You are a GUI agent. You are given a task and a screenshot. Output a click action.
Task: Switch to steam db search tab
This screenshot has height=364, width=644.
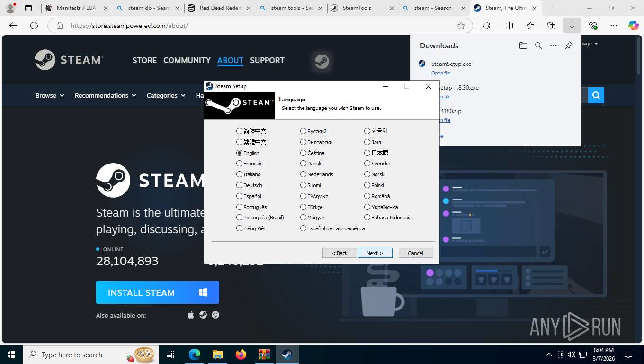(x=148, y=8)
